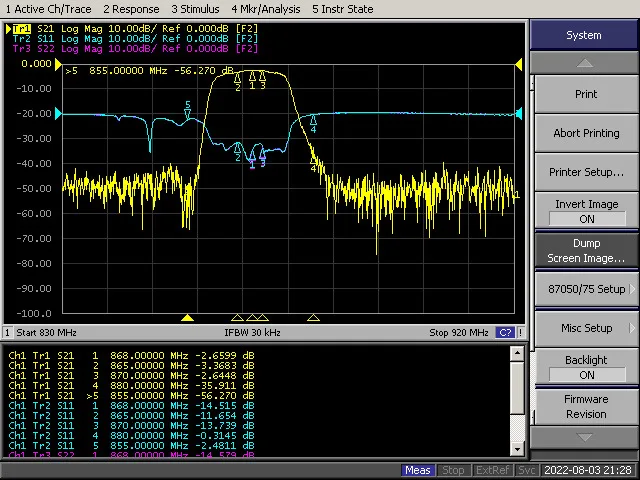Toggle the Meas status indicator
Viewport: 640px width, 480px height.
(x=418, y=470)
